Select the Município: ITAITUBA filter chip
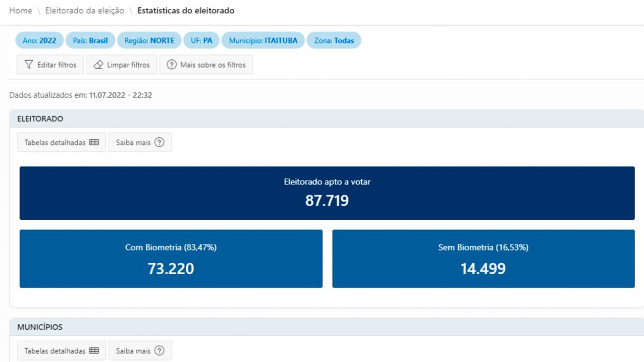The width and height of the screenshot is (644, 362). (x=263, y=41)
